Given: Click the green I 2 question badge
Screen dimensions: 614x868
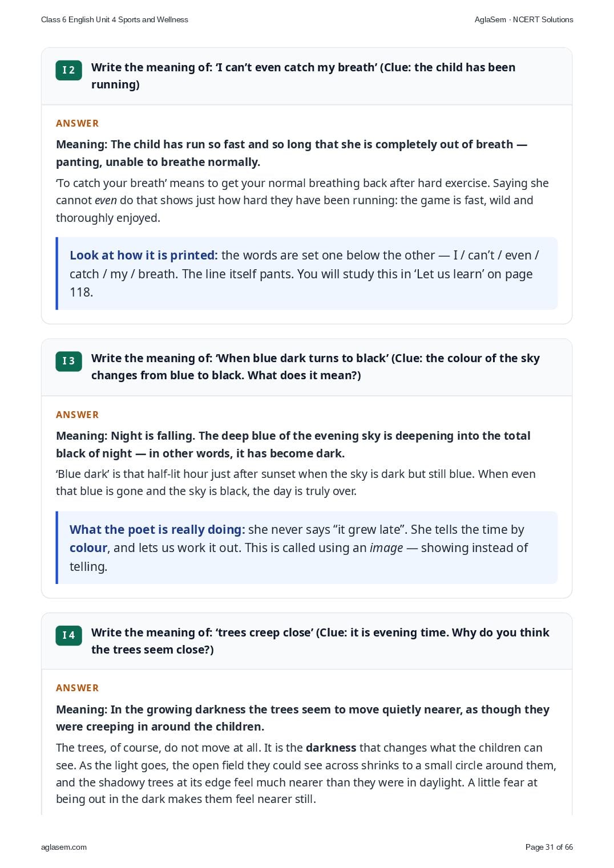Looking at the screenshot, I should [68, 70].
